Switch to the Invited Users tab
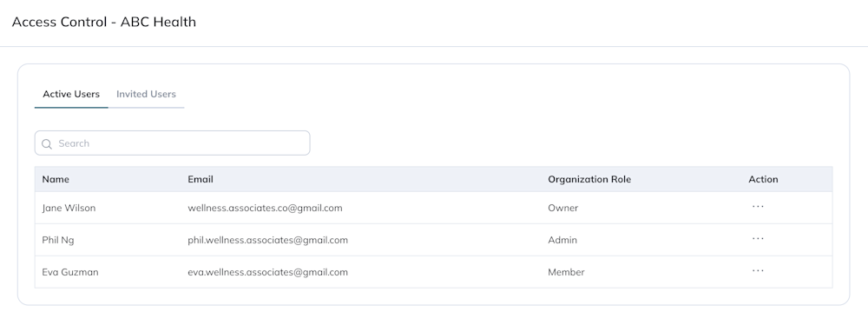 (146, 94)
